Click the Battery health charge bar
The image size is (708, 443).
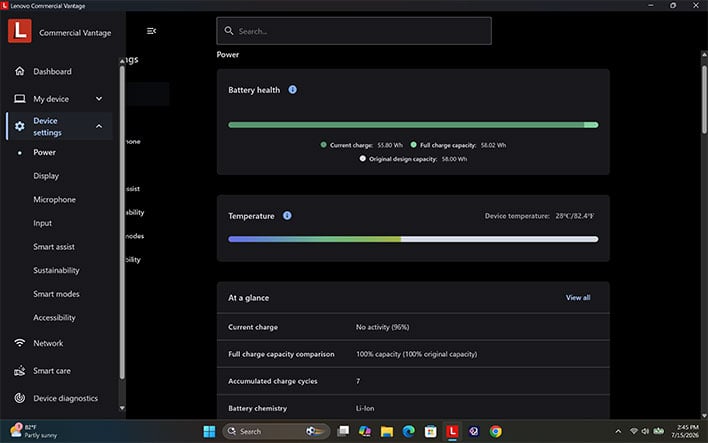(413, 125)
